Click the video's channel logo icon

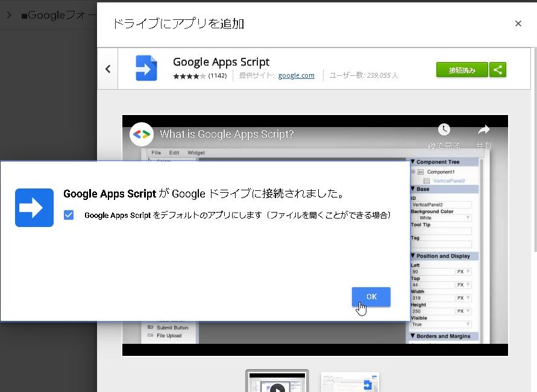coord(142,134)
